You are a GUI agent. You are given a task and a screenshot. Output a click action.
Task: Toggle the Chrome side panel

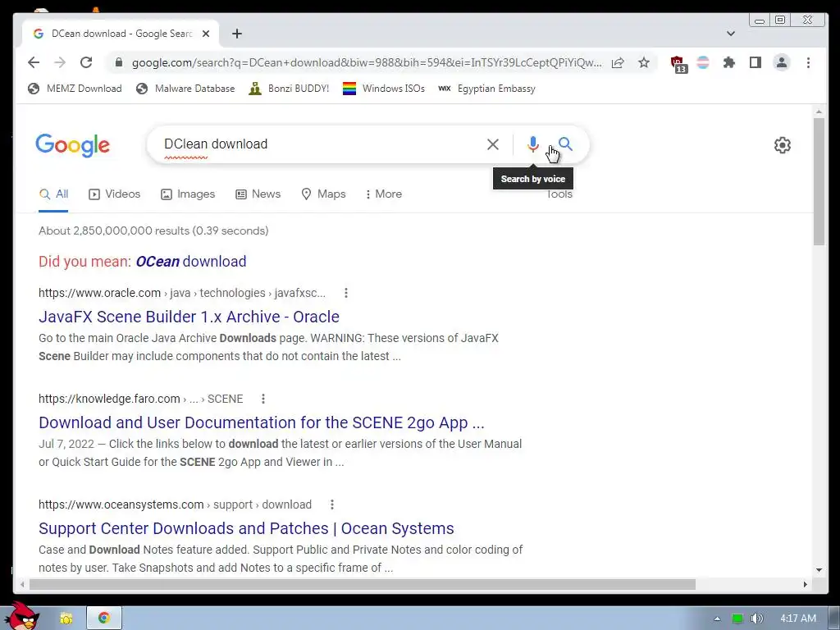pyautogui.click(x=756, y=62)
